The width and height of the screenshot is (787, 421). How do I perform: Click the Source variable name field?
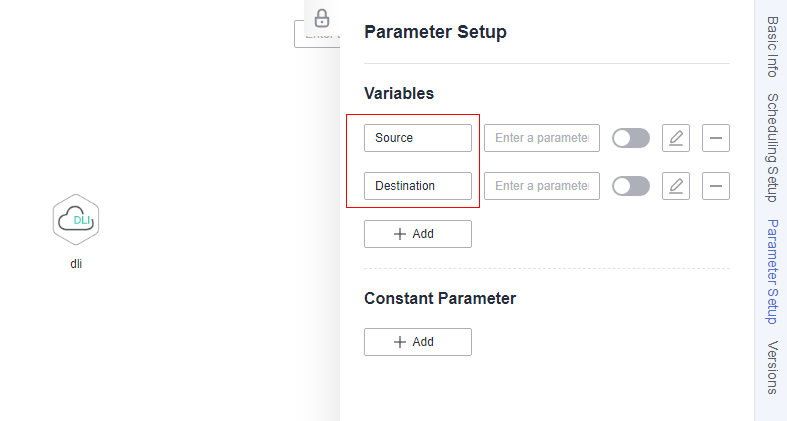click(x=417, y=138)
